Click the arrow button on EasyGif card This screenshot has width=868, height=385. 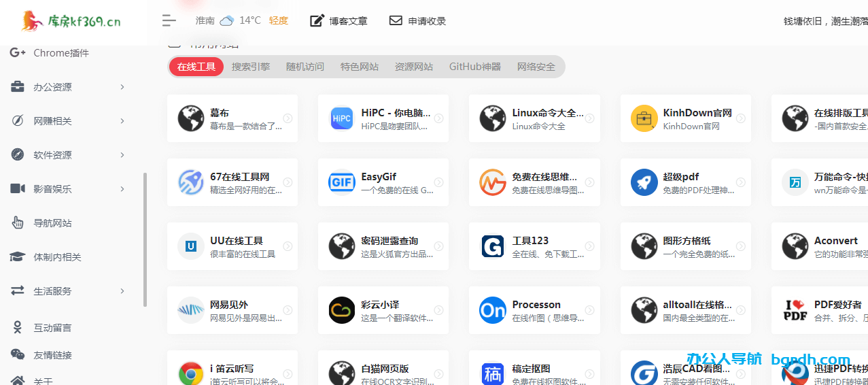[x=438, y=182]
